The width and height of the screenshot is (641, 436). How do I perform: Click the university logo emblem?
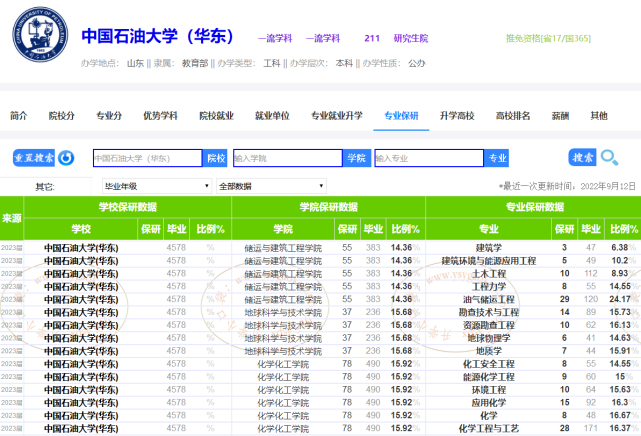tap(40, 34)
